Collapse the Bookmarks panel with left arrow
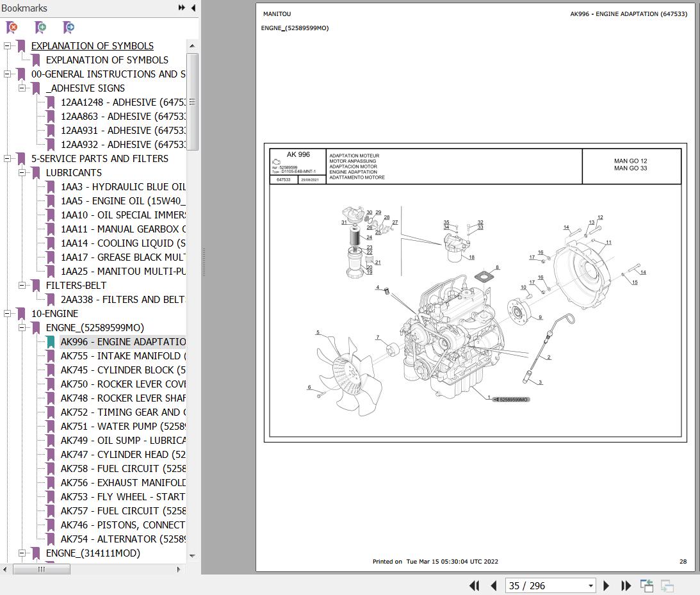The width and height of the screenshot is (700, 595). coord(193,8)
